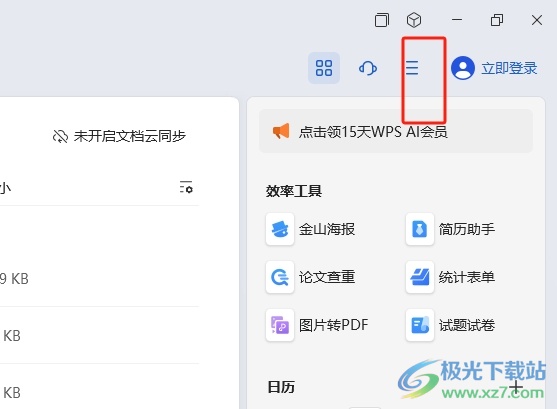This screenshot has width=557, height=409.
Task: Open 统计表单 label
Action: click(467, 277)
